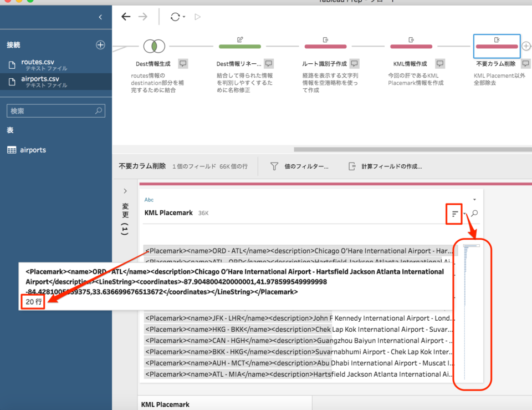Collapse the left sidebar with the chevron
The height and width of the screenshot is (410, 532).
point(100,17)
